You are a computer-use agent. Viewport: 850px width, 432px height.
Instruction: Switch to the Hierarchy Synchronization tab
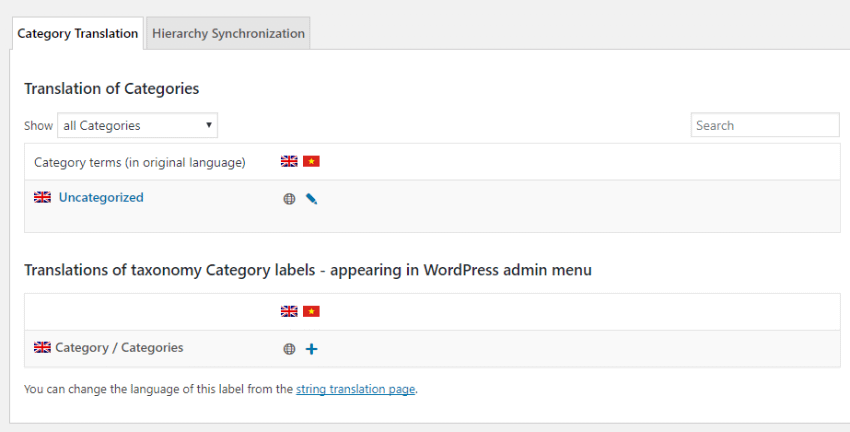pos(228,33)
